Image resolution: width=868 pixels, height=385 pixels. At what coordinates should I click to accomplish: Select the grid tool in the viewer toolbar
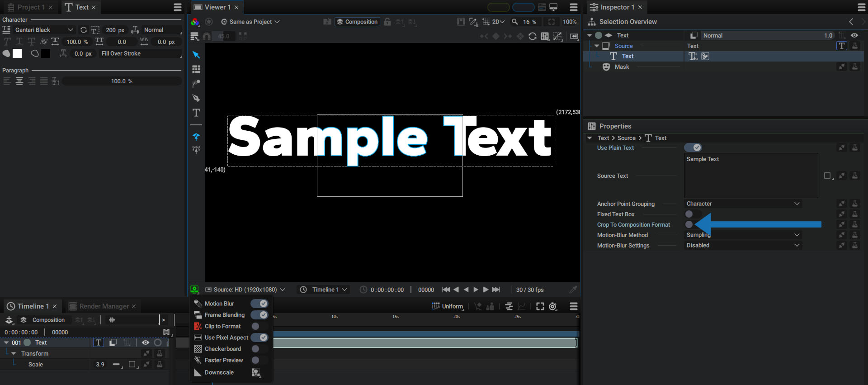[196, 69]
